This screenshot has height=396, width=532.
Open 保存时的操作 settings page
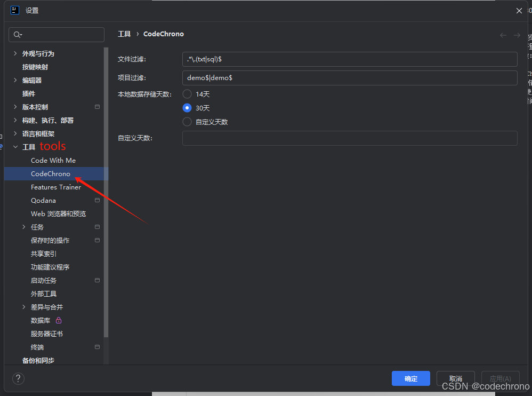point(50,241)
